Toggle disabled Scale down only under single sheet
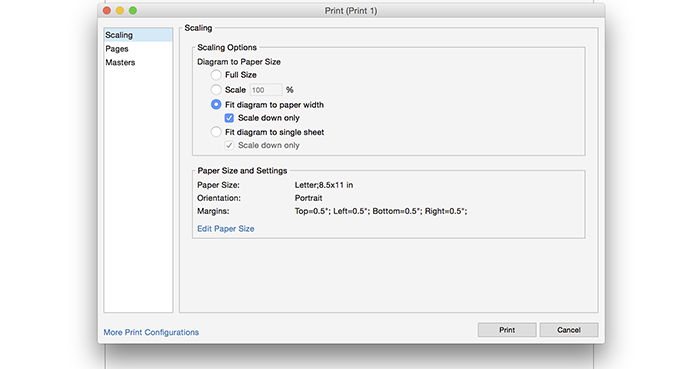700x369 pixels. [229, 145]
